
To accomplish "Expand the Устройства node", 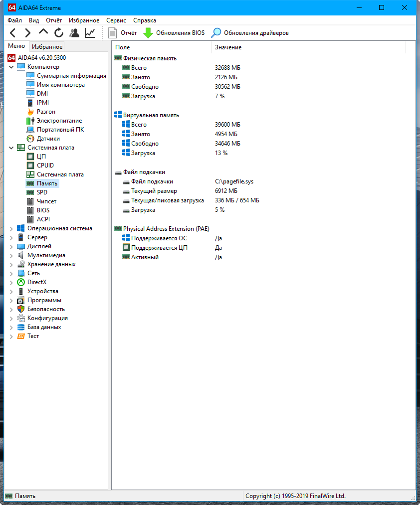I will click(11, 292).
